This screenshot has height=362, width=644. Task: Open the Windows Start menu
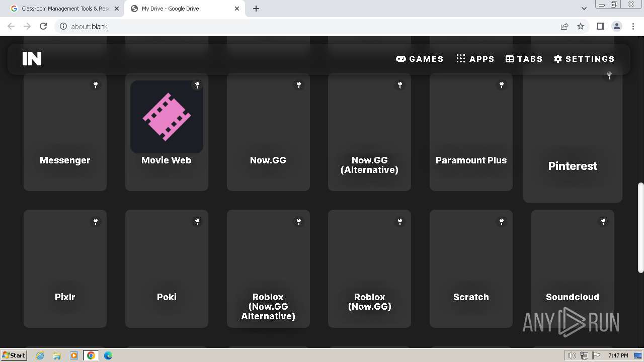pyautogui.click(x=14, y=355)
